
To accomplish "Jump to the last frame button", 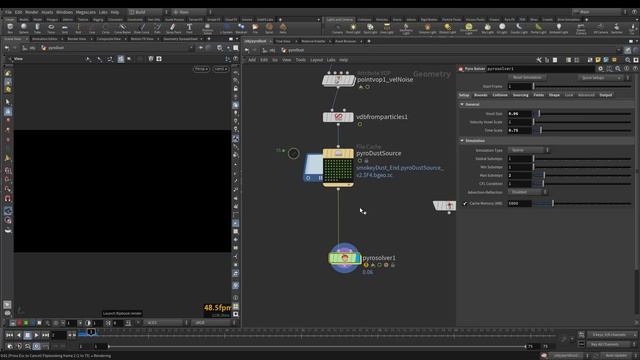I will click(46, 335).
